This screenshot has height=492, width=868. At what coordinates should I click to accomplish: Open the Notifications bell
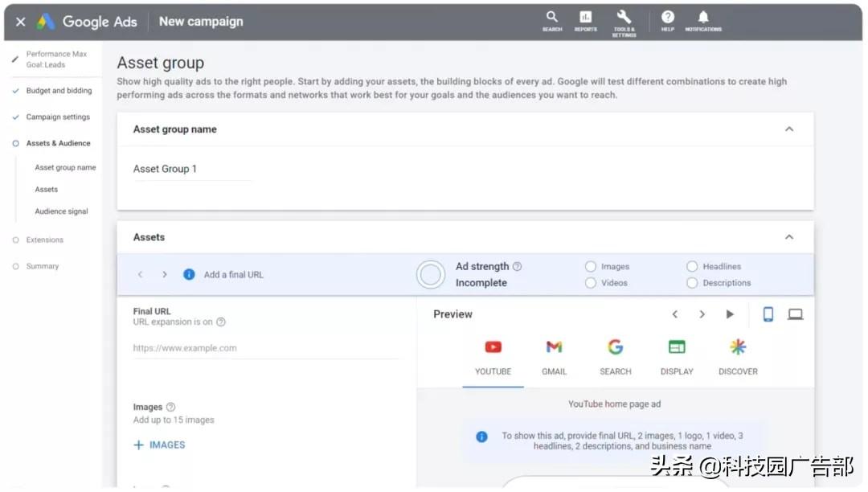pos(703,22)
